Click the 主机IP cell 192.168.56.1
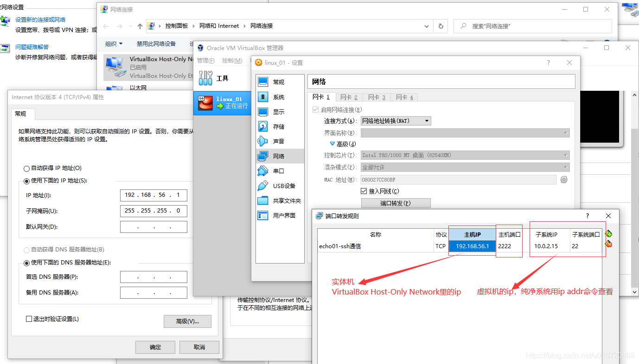The width and height of the screenshot is (639, 364). 472,246
